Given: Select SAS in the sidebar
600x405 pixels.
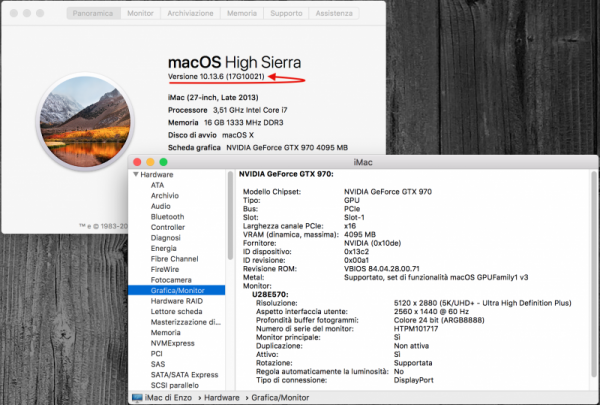Looking at the screenshot, I should click(158, 364).
